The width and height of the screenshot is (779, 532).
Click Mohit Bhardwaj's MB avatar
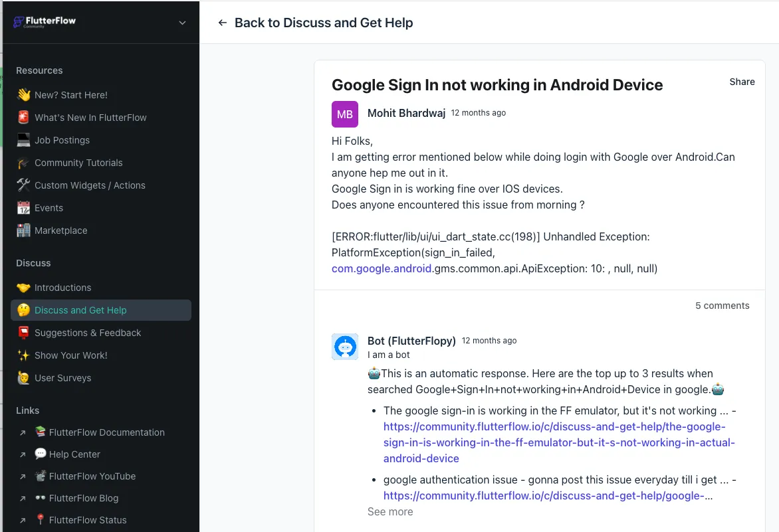point(345,114)
